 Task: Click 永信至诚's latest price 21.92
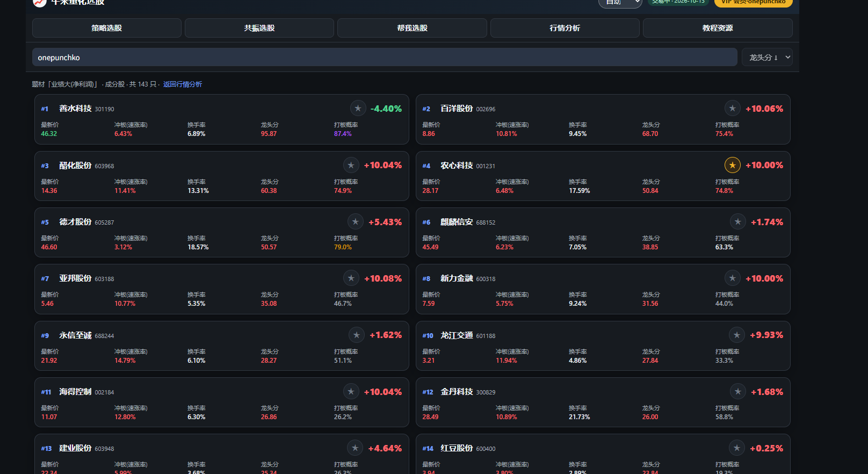[49, 361]
